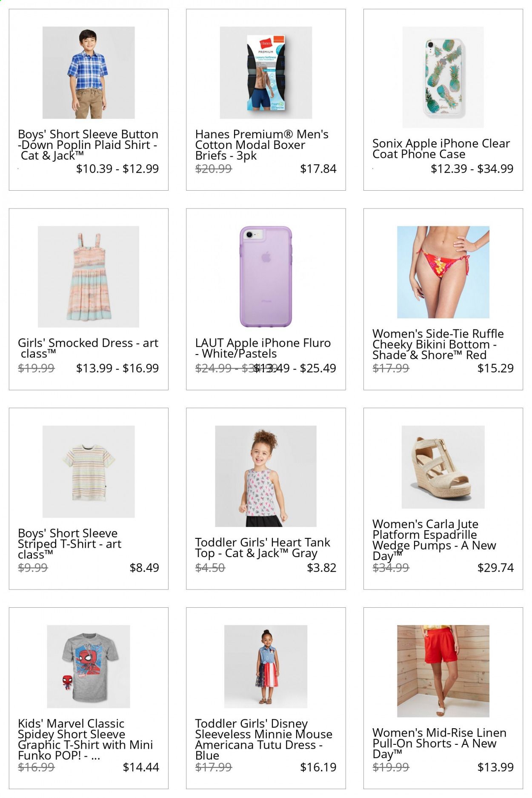Select the toddler heart tank top photo
This screenshot has height=798, width=532.
266,476
